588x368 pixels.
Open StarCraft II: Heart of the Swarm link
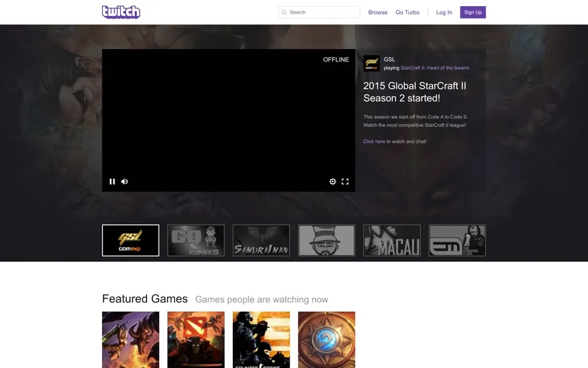pos(435,68)
